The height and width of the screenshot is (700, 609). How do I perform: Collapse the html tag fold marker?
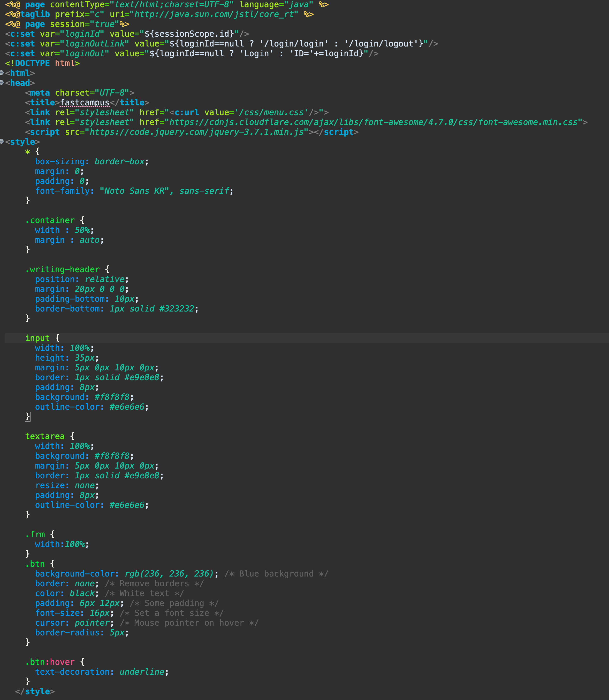(x=2, y=73)
